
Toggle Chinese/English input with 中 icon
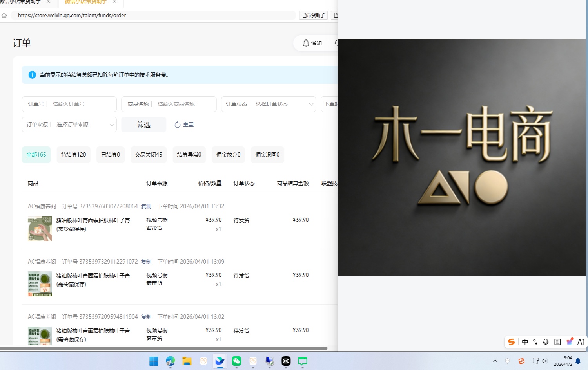pyautogui.click(x=525, y=342)
